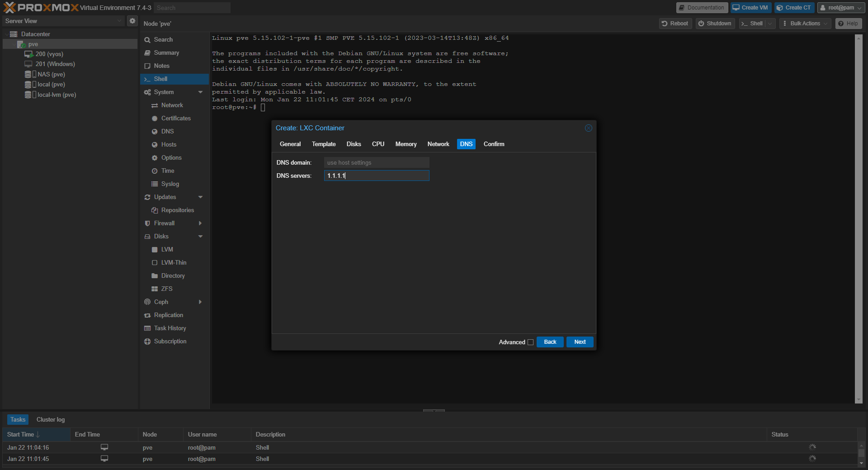Open Repositories panel
The height and width of the screenshot is (470, 868).
point(175,210)
